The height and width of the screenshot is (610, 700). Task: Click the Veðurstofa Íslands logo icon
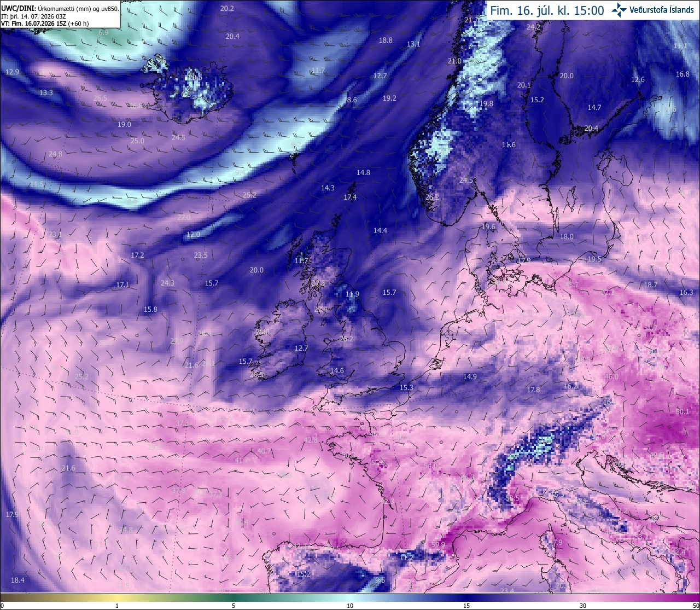(619, 9)
